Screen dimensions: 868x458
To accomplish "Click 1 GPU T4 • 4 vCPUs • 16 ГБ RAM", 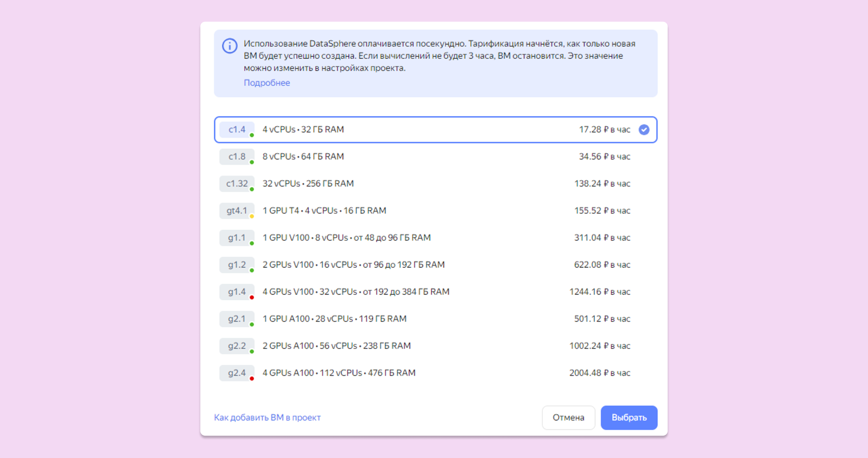I will [325, 211].
